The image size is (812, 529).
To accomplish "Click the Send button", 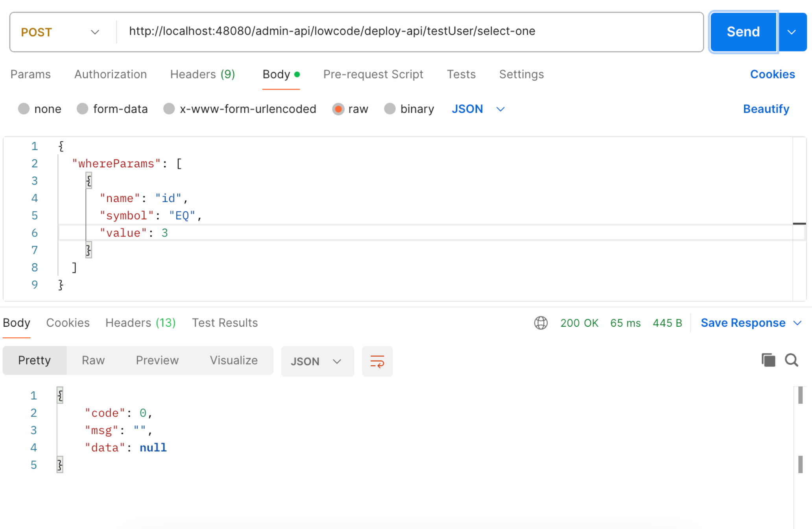I will (743, 32).
